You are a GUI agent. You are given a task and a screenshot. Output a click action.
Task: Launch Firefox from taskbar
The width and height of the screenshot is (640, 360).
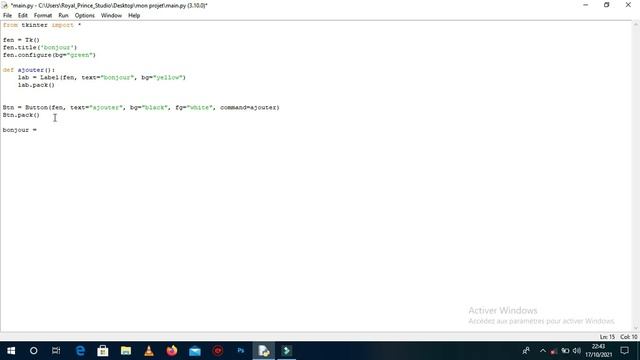coord(172,351)
